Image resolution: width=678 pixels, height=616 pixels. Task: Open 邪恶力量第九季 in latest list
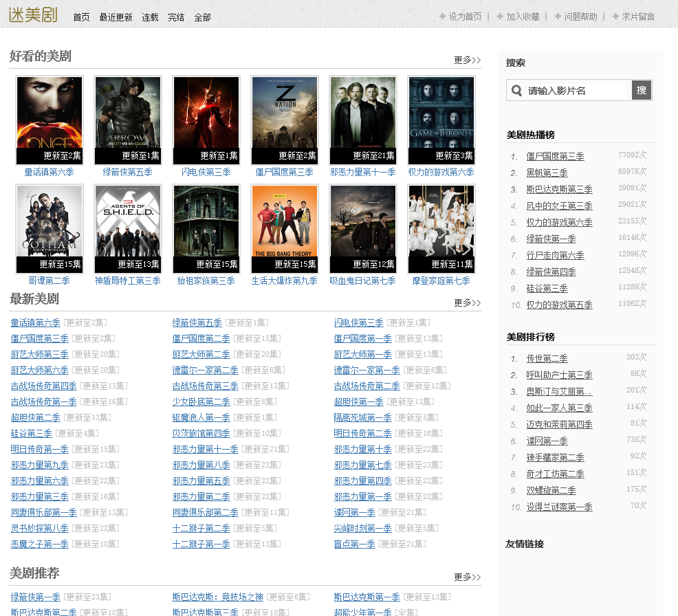point(40,465)
